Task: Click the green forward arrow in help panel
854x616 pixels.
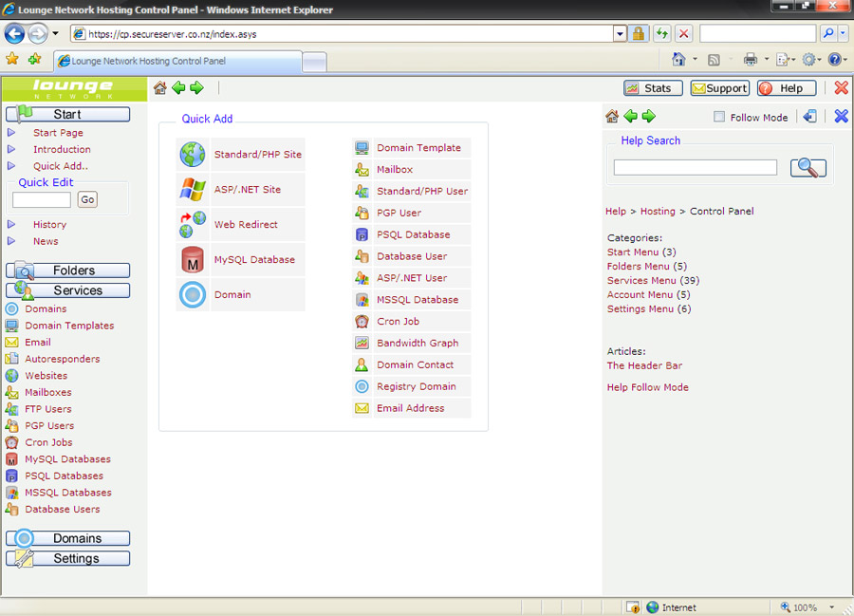Action: (649, 117)
